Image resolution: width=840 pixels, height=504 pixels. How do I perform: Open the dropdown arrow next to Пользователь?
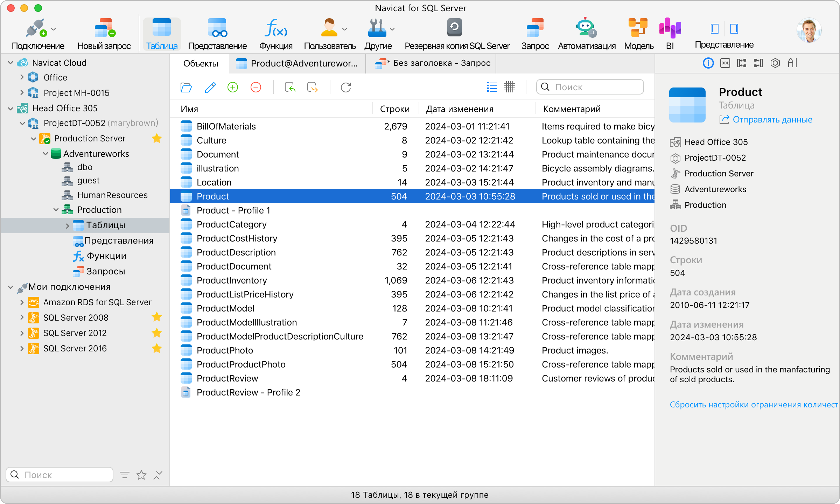(x=344, y=29)
